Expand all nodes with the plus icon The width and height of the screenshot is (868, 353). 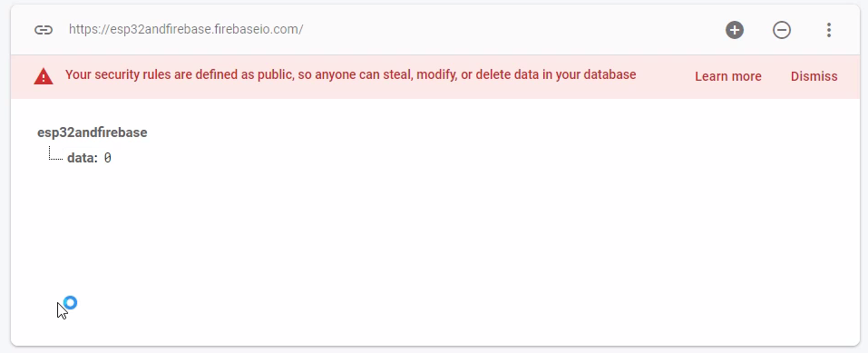pos(735,30)
